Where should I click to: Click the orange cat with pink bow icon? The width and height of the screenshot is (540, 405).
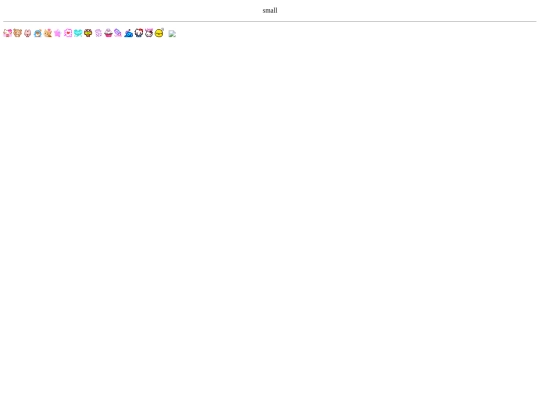[x=48, y=33]
